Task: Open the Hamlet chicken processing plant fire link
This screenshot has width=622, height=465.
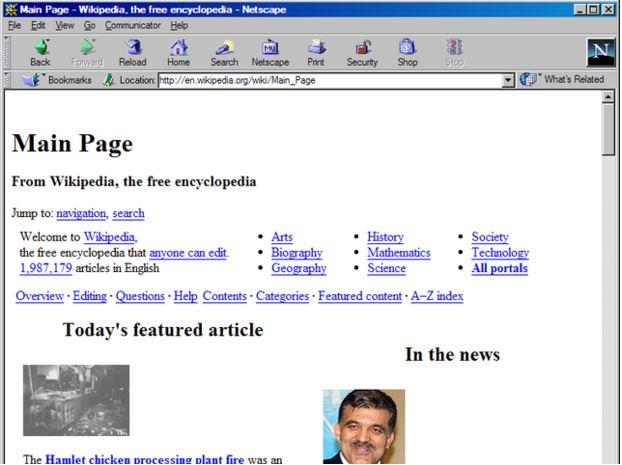Action: [145, 459]
